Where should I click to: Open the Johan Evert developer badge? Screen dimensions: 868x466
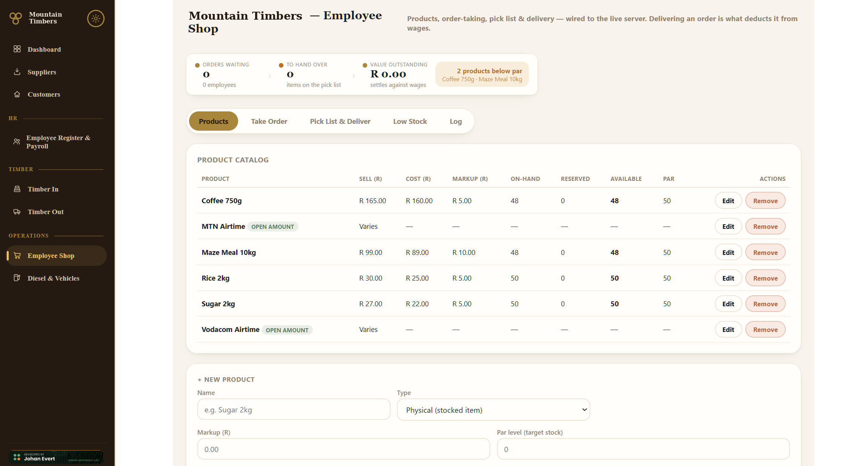click(56, 457)
